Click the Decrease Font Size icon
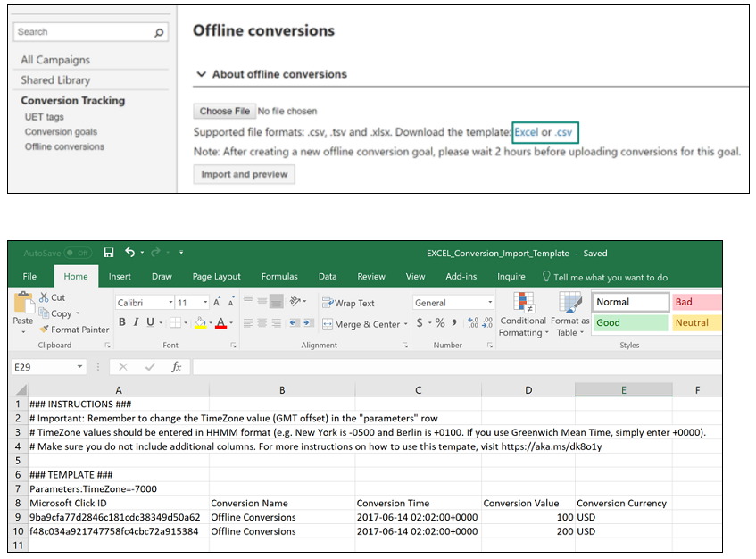This screenshot has width=756, height=559. 231,303
